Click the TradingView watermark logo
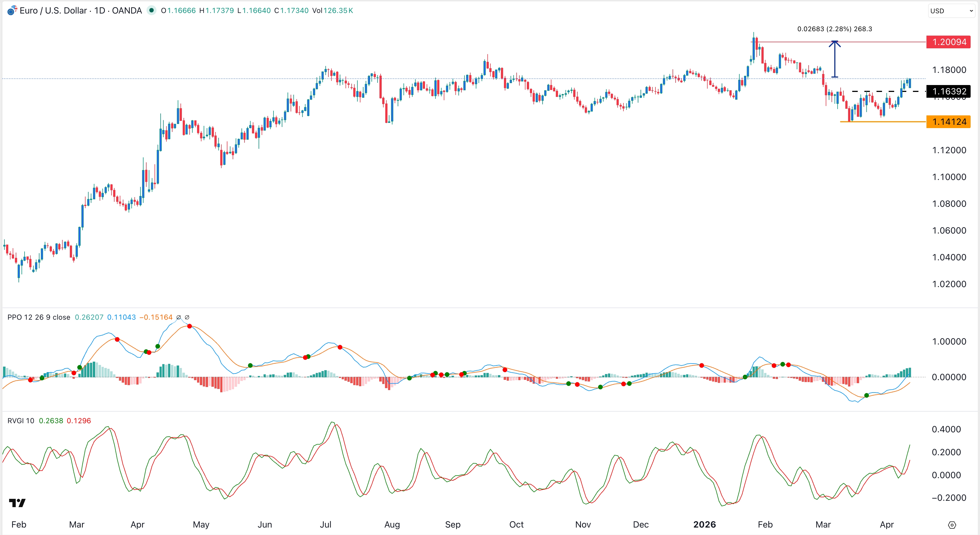 (17, 503)
